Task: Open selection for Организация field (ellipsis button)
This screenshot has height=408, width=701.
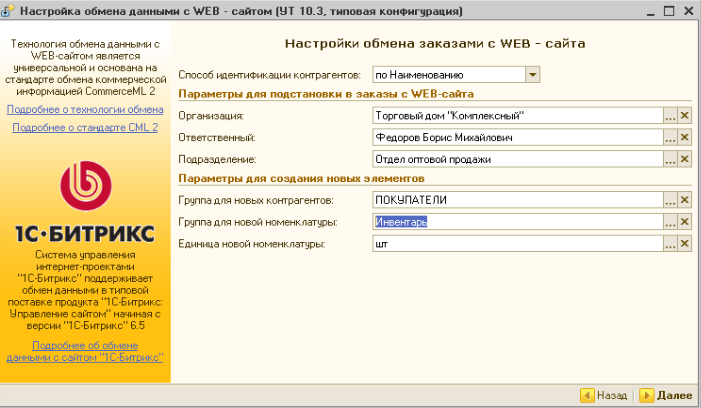Action: tap(670, 116)
